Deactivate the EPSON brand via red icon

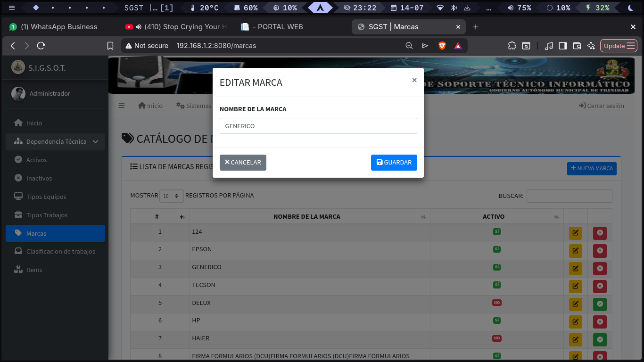point(600,251)
